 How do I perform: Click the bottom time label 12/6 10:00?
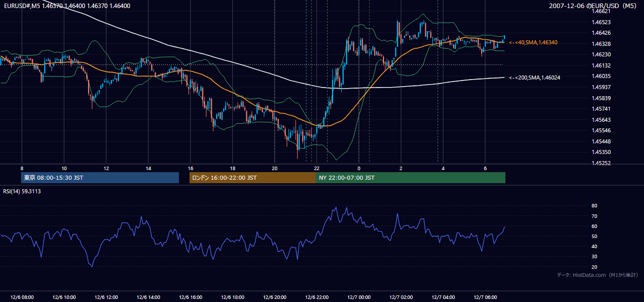[64, 297]
